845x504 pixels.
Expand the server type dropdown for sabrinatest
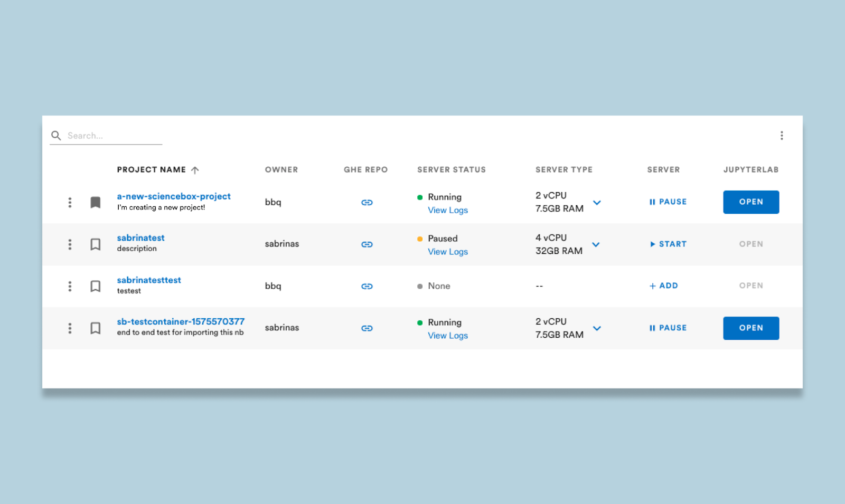click(597, 244)
